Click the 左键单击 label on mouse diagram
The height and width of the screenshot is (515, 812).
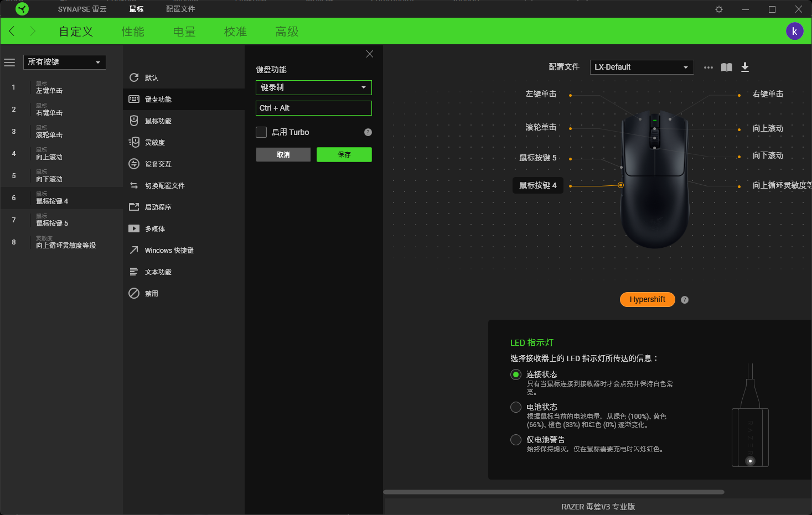click(x=541, y=94)
